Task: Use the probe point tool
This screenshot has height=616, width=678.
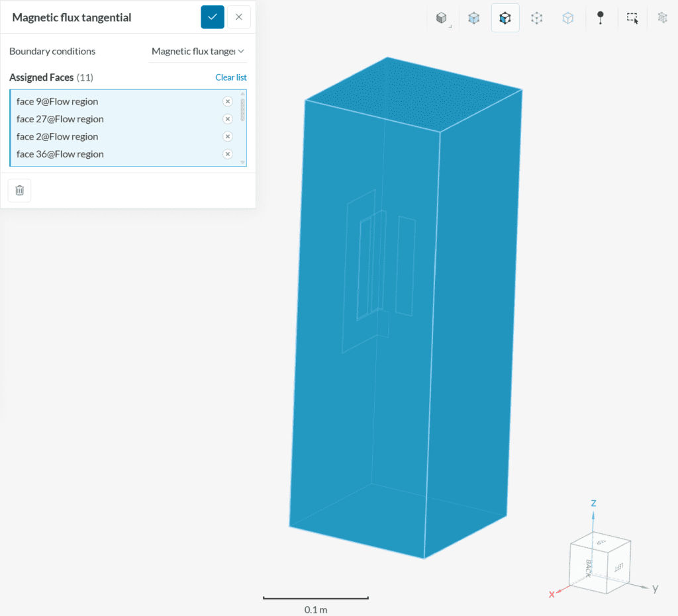Action: (600, 17)
